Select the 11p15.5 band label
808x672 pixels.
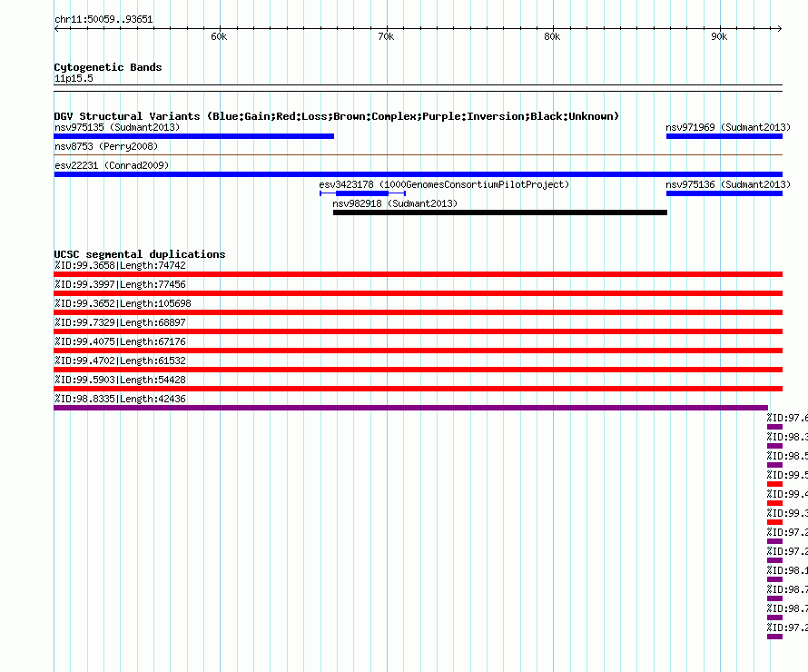(74, 78)
